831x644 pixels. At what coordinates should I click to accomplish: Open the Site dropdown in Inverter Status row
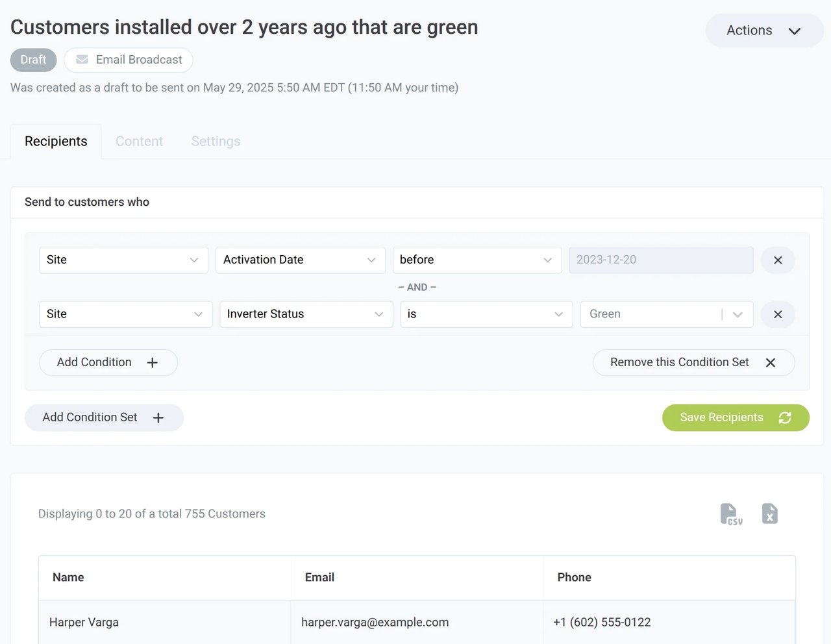125,314
